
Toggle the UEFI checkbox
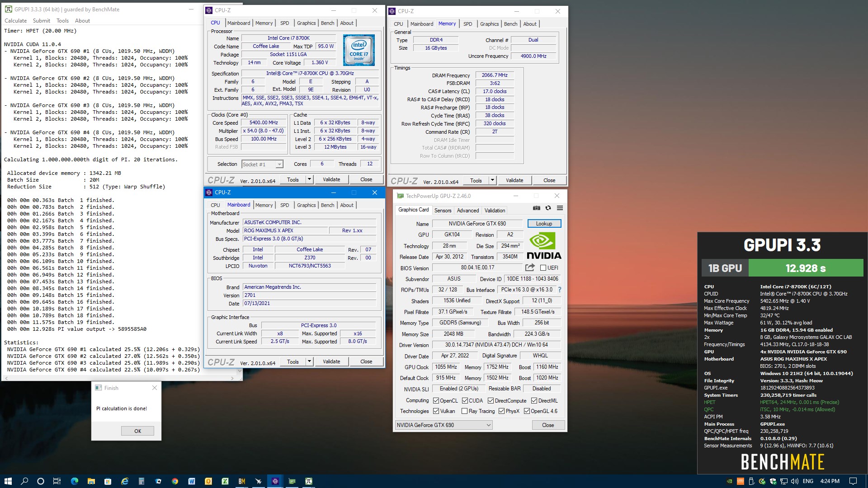coord(543,268)
